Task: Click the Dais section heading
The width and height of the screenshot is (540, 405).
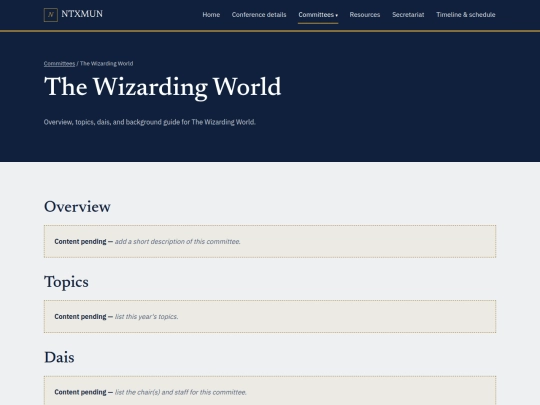Action: 59,357
